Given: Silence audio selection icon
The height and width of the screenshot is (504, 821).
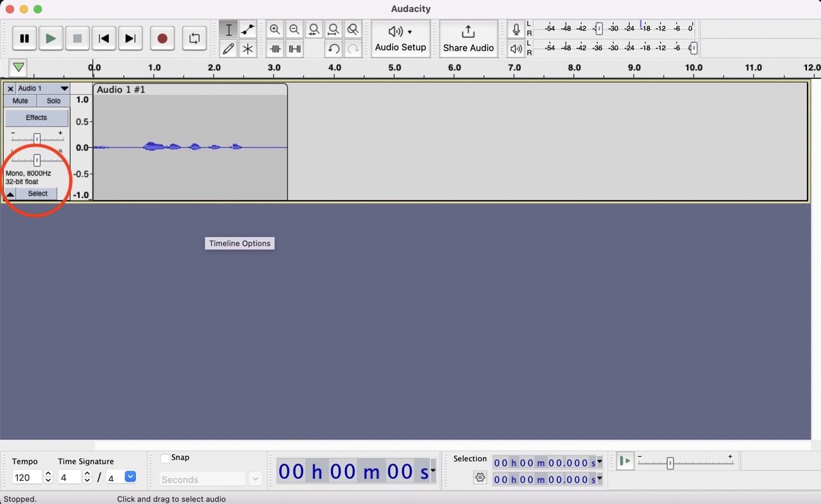Looking at the screenshot, I should click(x=294, y=49).
